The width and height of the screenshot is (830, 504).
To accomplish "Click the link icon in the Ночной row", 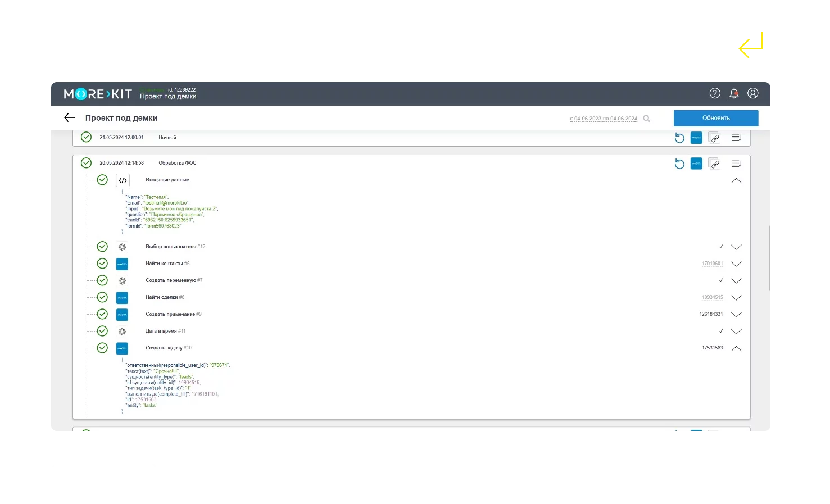I will click(x=714, y=138).
